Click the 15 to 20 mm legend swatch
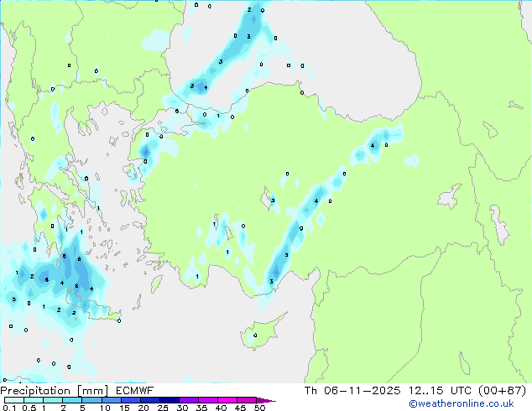Image resolution: width=532 pixels, height=411 pixels. (x=130, y=400)
